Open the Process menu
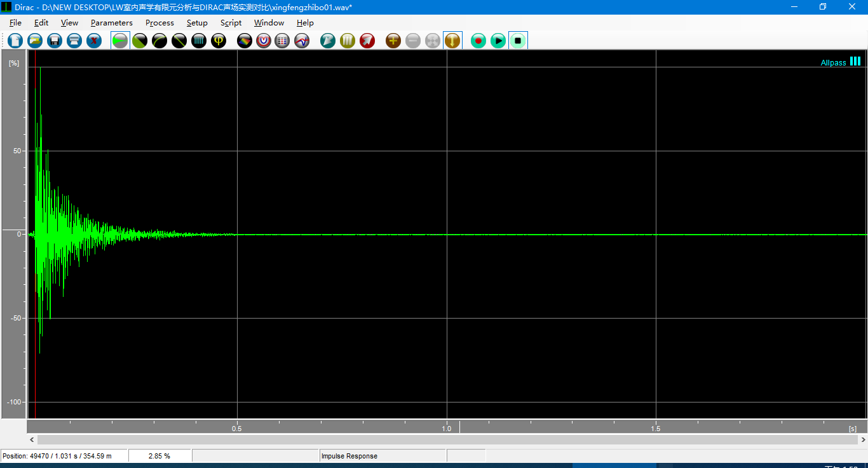 tap(159, 23)
